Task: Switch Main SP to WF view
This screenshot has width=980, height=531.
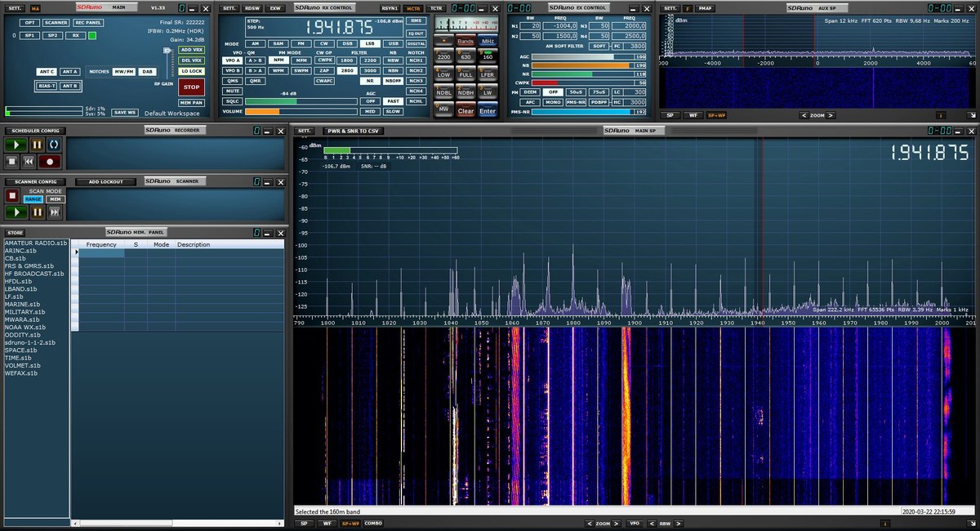Action: 326,523
